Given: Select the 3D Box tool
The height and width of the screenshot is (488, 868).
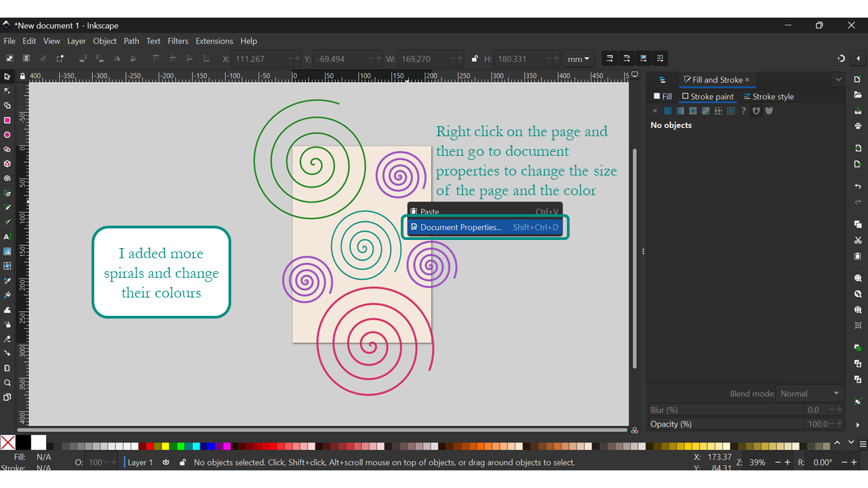Looking at the screenshot, I should pos(7,164).
